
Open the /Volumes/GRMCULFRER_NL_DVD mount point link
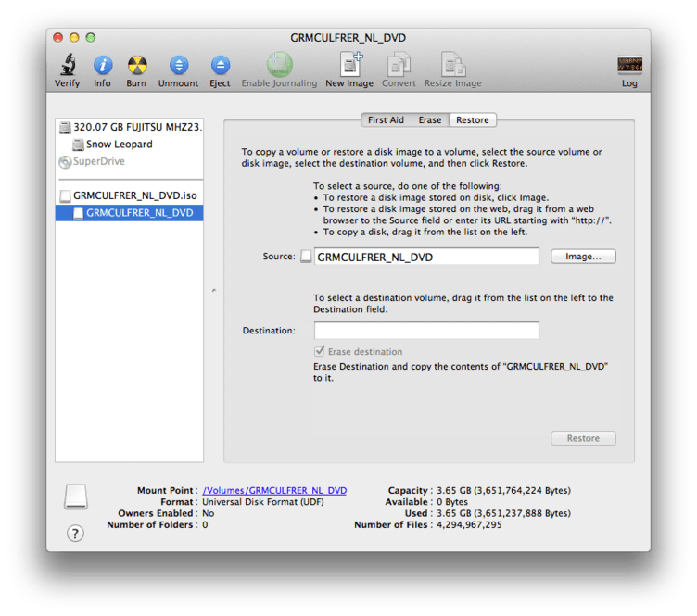pos(274,491)
